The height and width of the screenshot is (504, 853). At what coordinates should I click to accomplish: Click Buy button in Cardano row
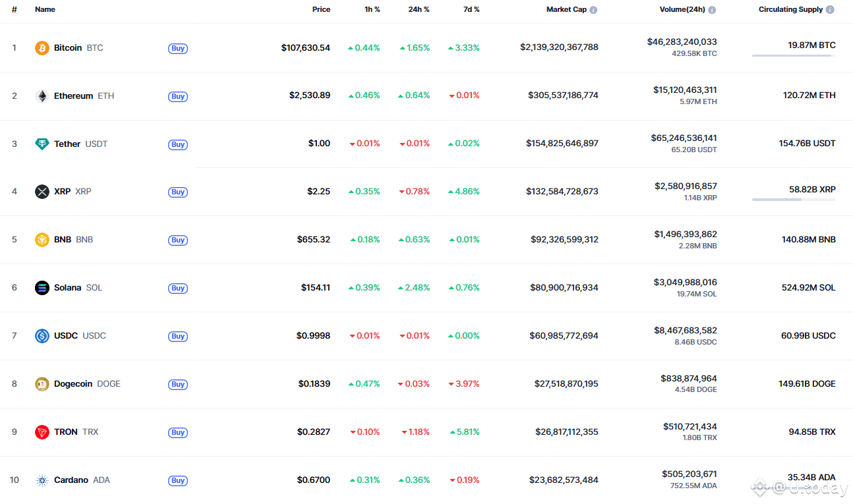coord(178,481)
